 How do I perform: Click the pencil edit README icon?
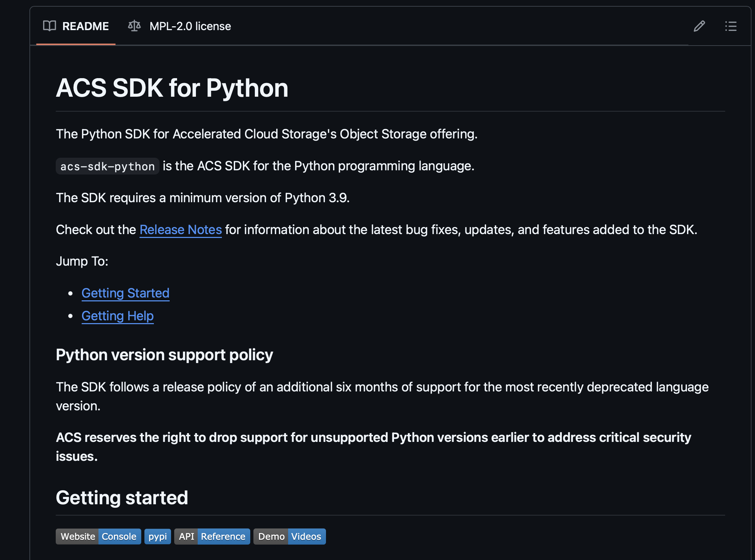[x=699, y=26]
